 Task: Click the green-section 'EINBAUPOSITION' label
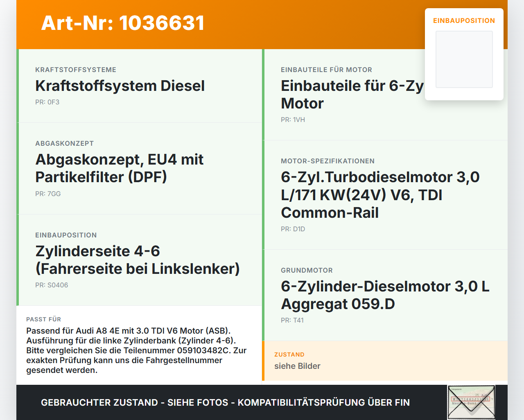pos(66,235)
